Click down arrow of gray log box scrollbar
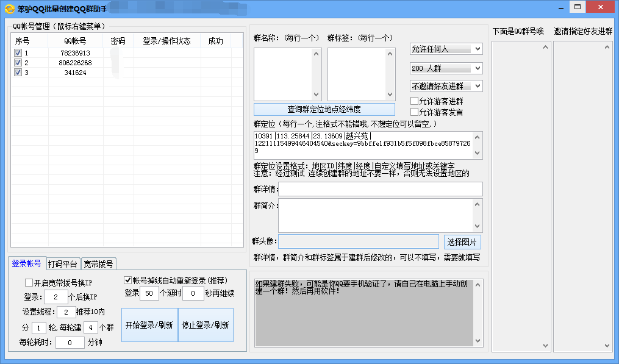 pyautogui.click(x=478, y=341)
